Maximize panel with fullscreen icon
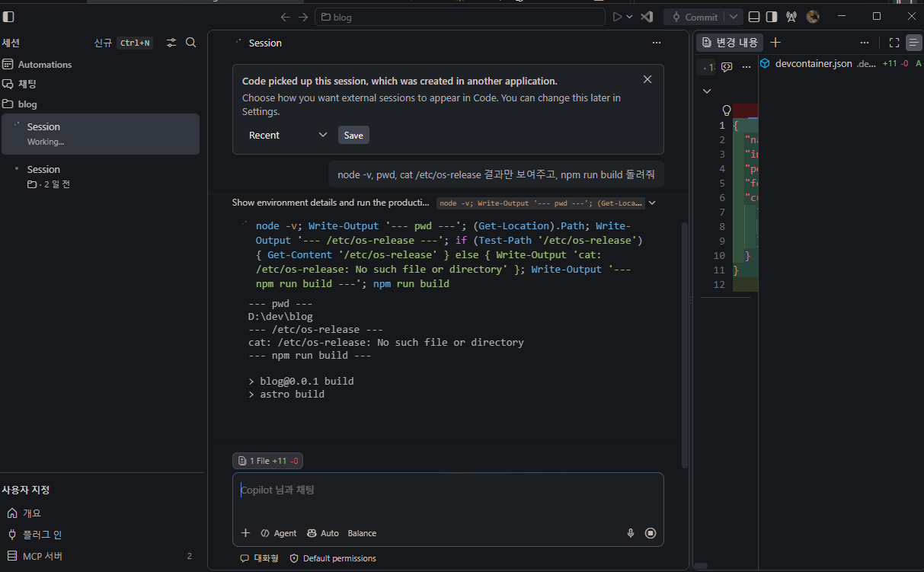Image resolution: width=924 pixels, height=572 pixels. (x=894, y=43)
